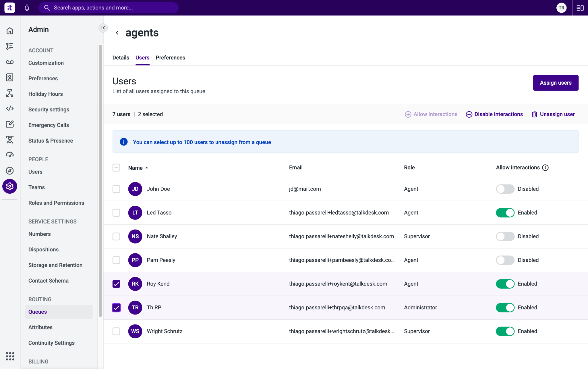
Task: Open the dashboard gauge icon in rail
Action: tap(10, 155)
